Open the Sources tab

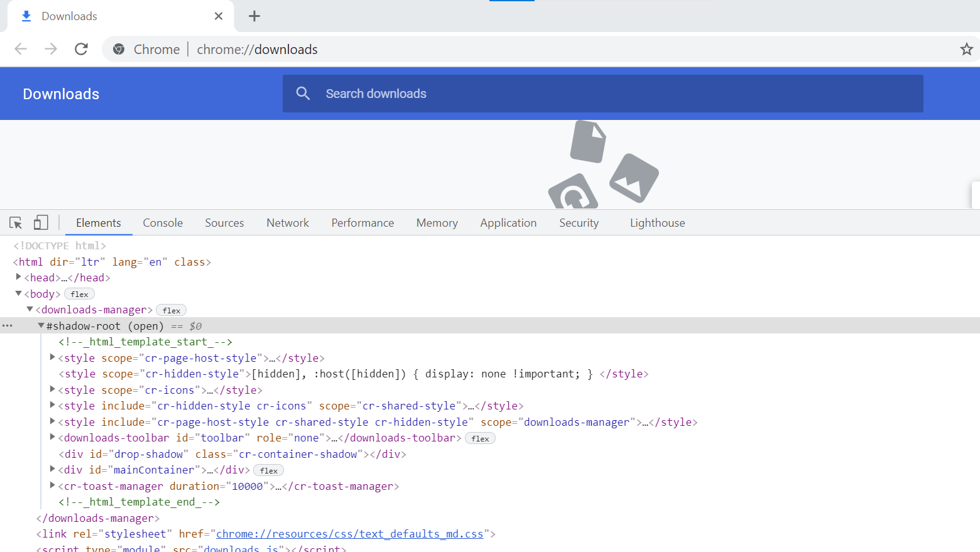click(224, 223)
